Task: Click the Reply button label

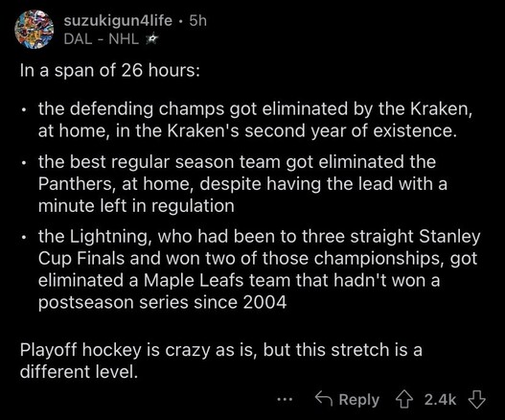Action: pyautogui.click(x=359, y=400)
